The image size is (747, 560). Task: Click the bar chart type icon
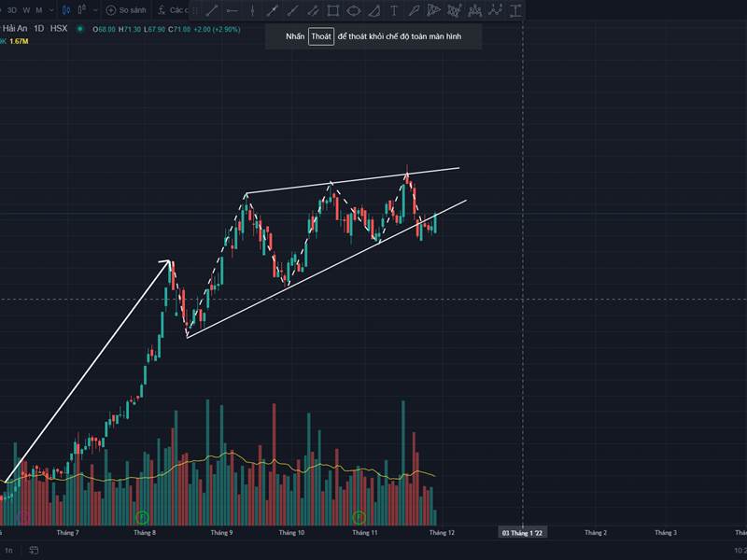tap(82, 10)
